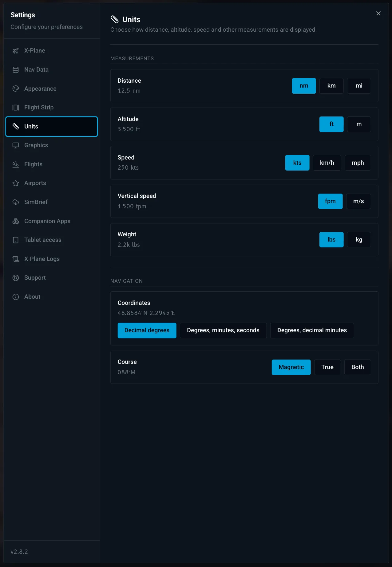The height and width of the screenshot is (567, 392).
Task: Set course reference to True
Action: (x=327, y=367)
